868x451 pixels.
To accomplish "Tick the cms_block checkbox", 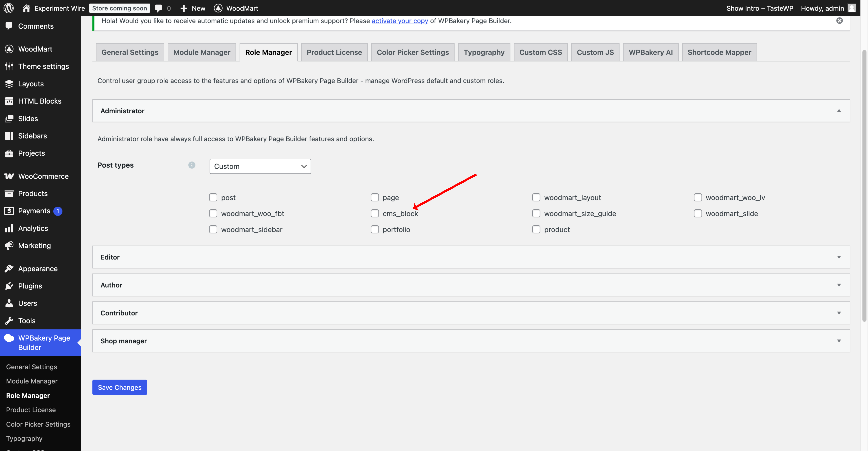I will [x=375, y=213].
